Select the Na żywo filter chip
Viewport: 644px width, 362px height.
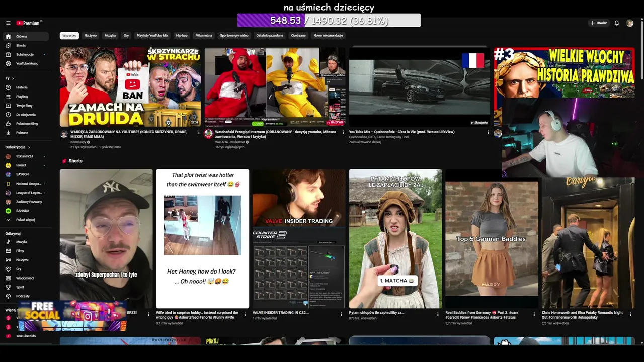91,36
